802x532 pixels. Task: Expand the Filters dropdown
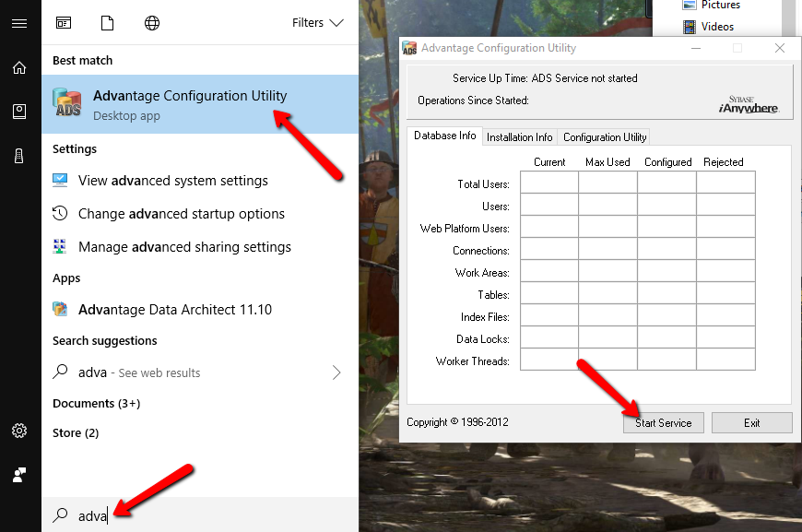pyautogui.click(x=318, y=23)
